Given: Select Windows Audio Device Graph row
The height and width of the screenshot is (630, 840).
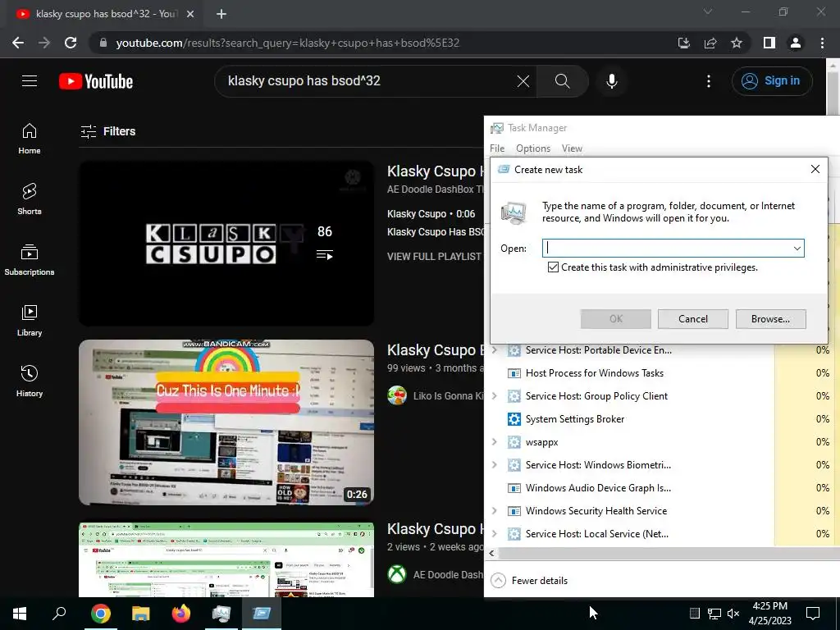Looking at the screenshot, I should 598,488.
